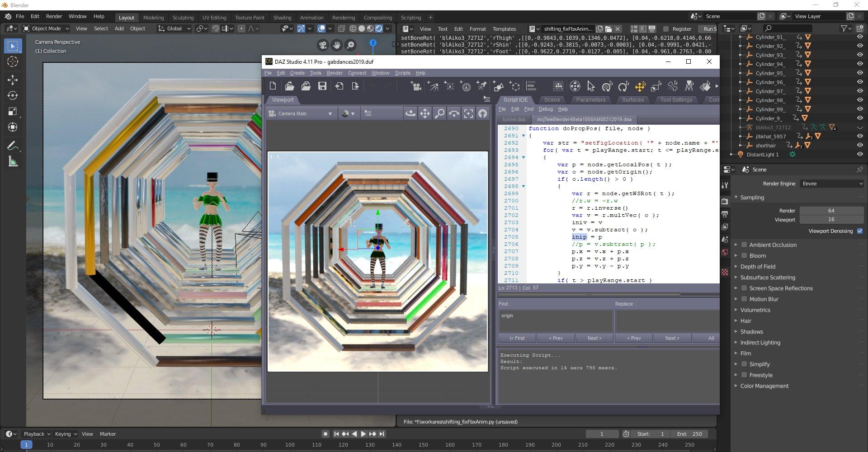Collapse the Sampling panel
868x452 pixels.
point(752,198)
